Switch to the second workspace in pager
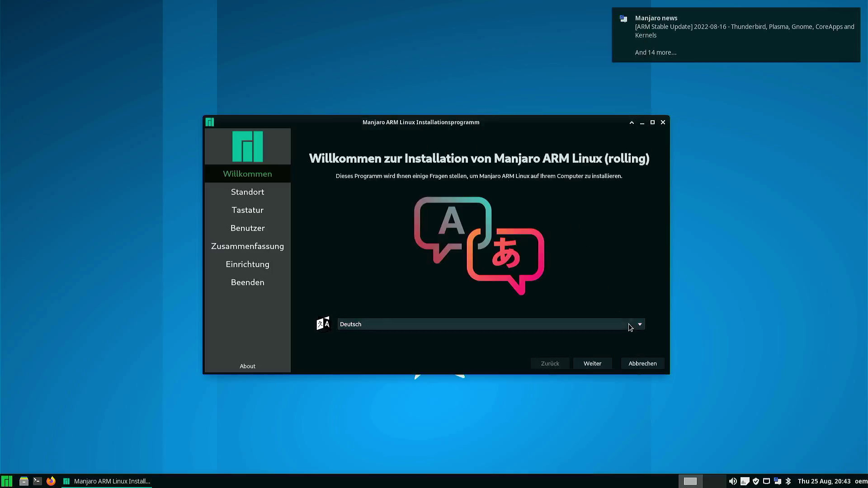This screenshot has height=488, width=868. pyautogui.click(x=714, y=481)
